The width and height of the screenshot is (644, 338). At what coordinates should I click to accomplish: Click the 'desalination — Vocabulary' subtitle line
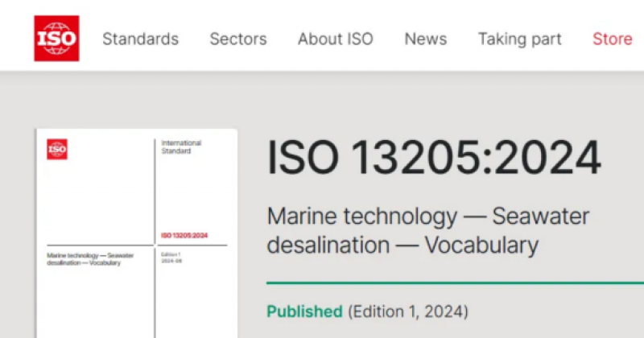(x=402, y=245)
